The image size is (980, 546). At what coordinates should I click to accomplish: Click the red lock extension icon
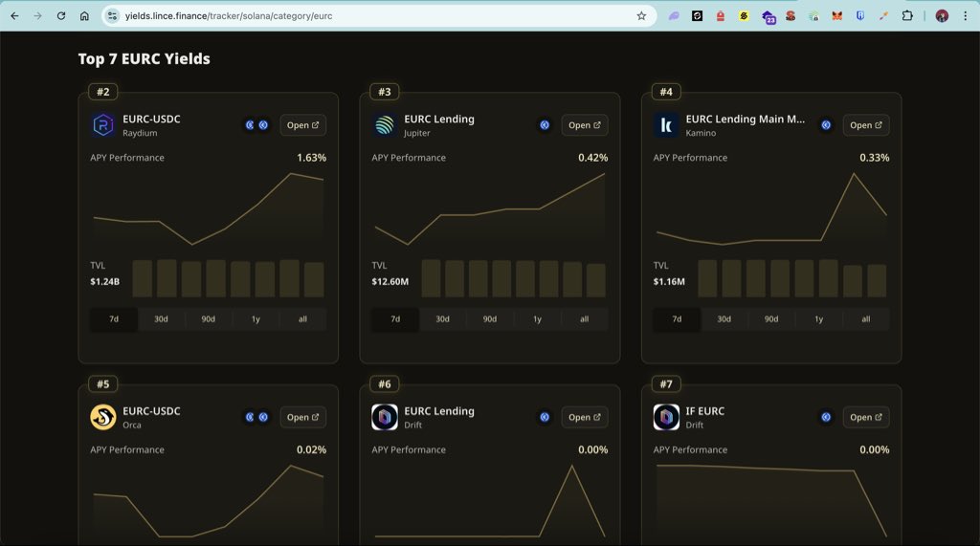coord(720,16)
